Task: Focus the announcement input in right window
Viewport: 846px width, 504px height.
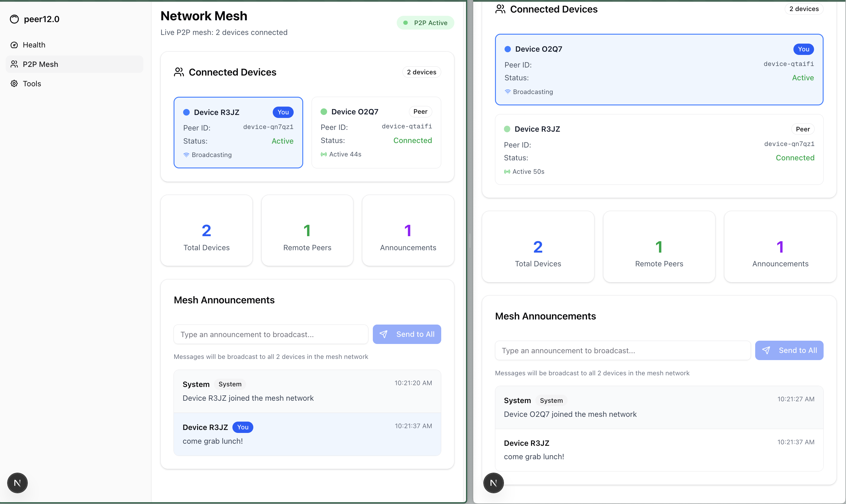Action: click(623, 351)
